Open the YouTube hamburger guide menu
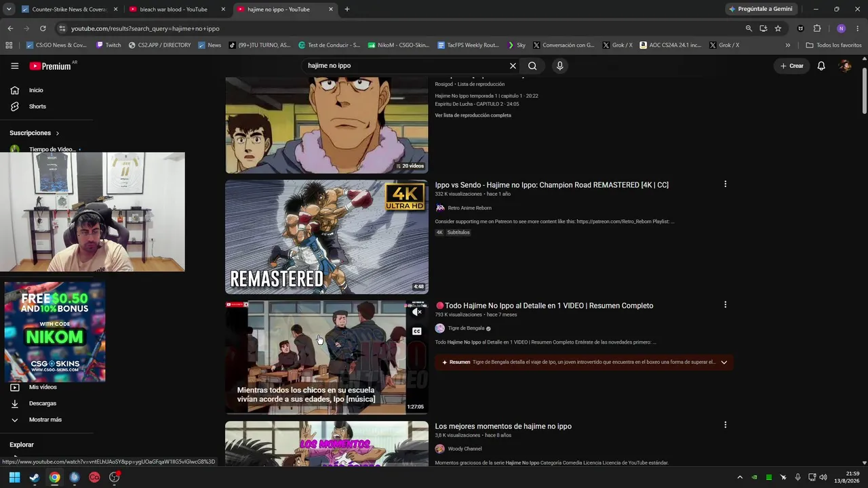The image size is (868, 488). 14,66
